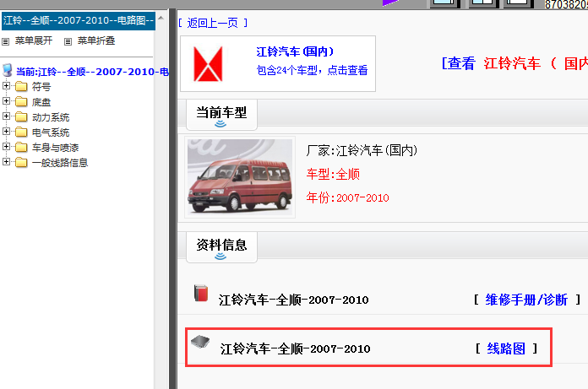Expand the 车身与喷漆 tree node
The width and height of the screenshot is (588, 389).
6,146
